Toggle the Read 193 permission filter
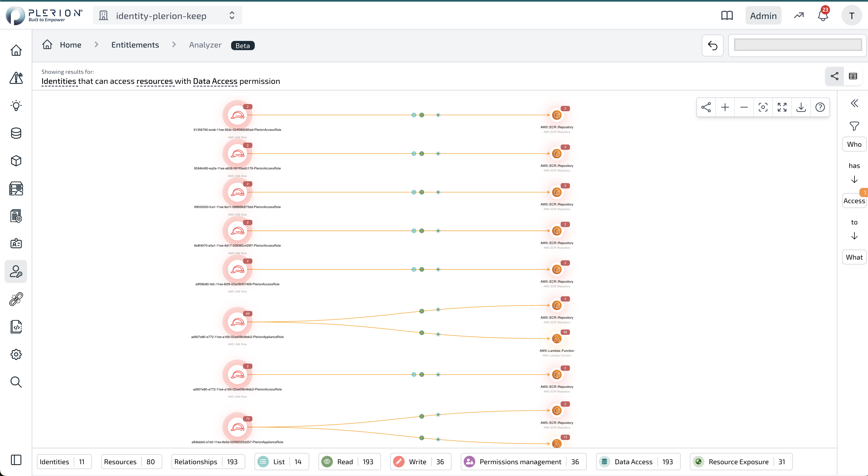 click(x=350, y=462)
